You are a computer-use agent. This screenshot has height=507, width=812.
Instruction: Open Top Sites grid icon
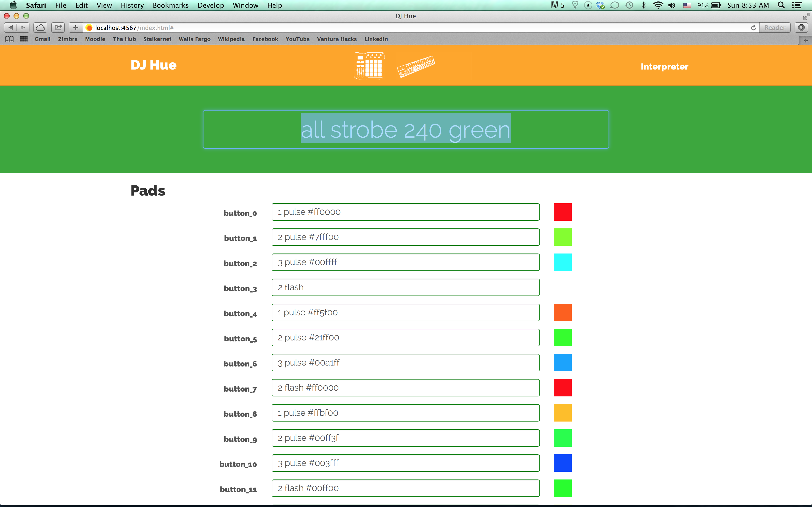pyautogui.click(x=24, y=39)
